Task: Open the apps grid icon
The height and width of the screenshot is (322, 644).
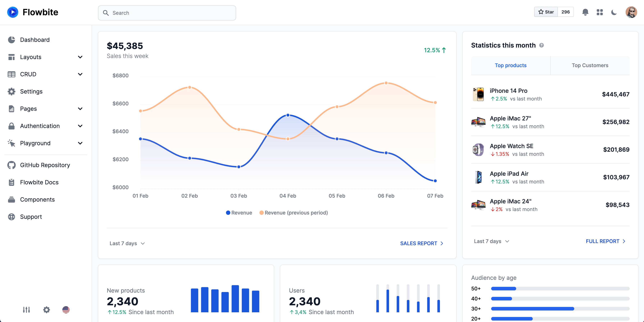Action: [599, 12]
